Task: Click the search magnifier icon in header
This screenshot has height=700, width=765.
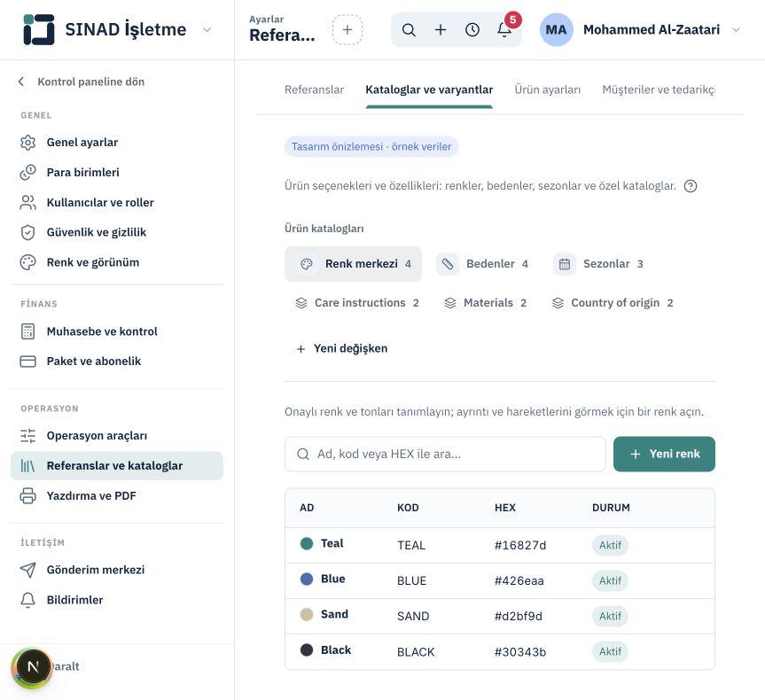Action: click(x=409, y=30)
